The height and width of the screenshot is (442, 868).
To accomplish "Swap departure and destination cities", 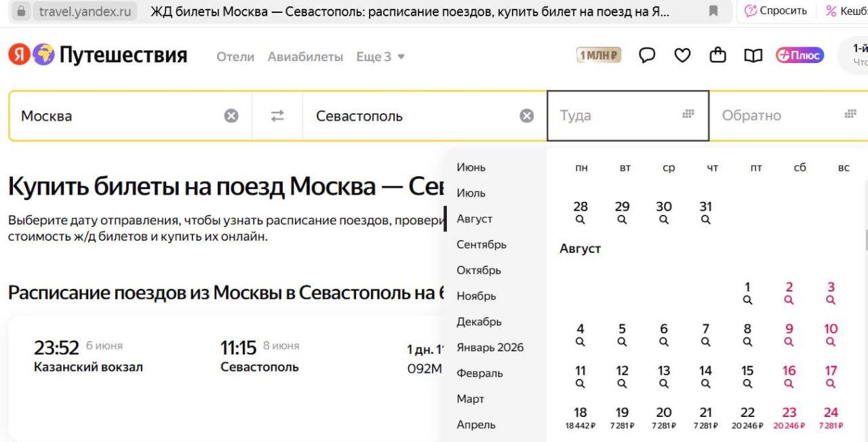I will (x=277, y=116).
